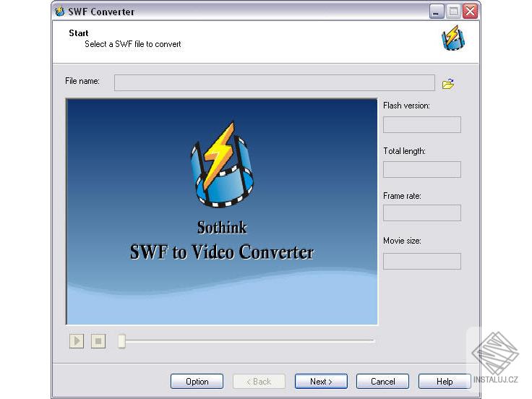532x399 pixels.
Task: Click the Next button
Action: pos(321,382)
